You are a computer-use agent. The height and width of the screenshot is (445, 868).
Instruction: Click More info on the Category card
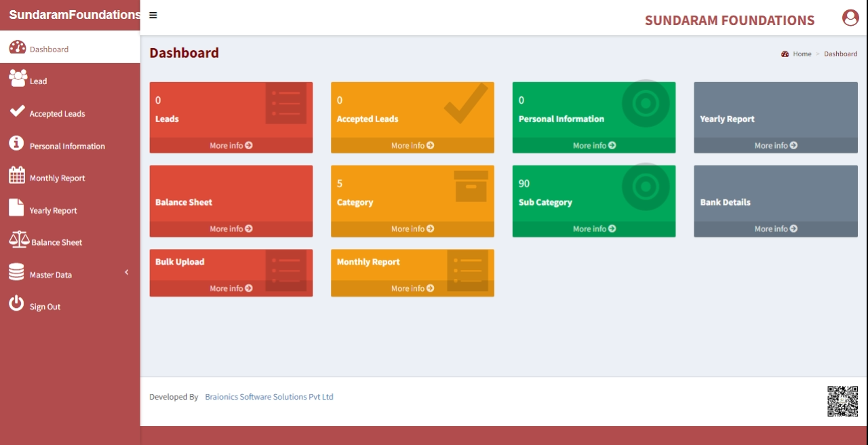pos(412,229)
